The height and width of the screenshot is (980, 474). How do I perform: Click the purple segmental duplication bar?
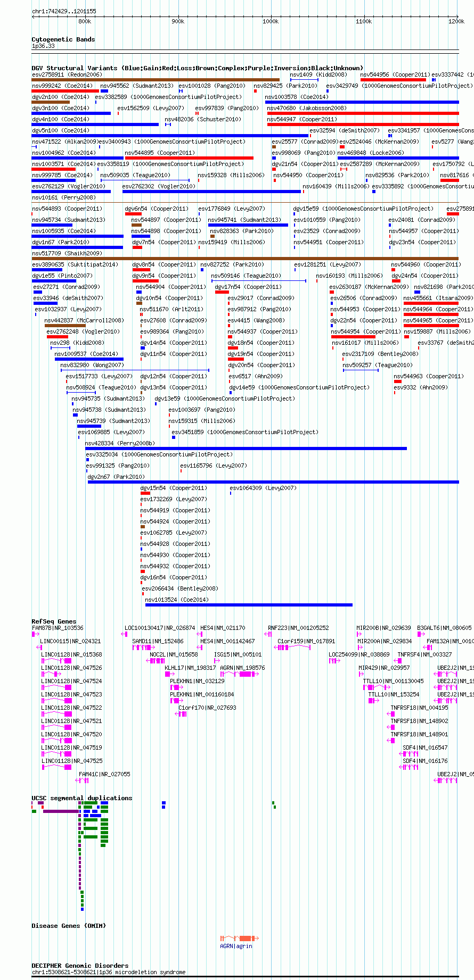point(61,811)
